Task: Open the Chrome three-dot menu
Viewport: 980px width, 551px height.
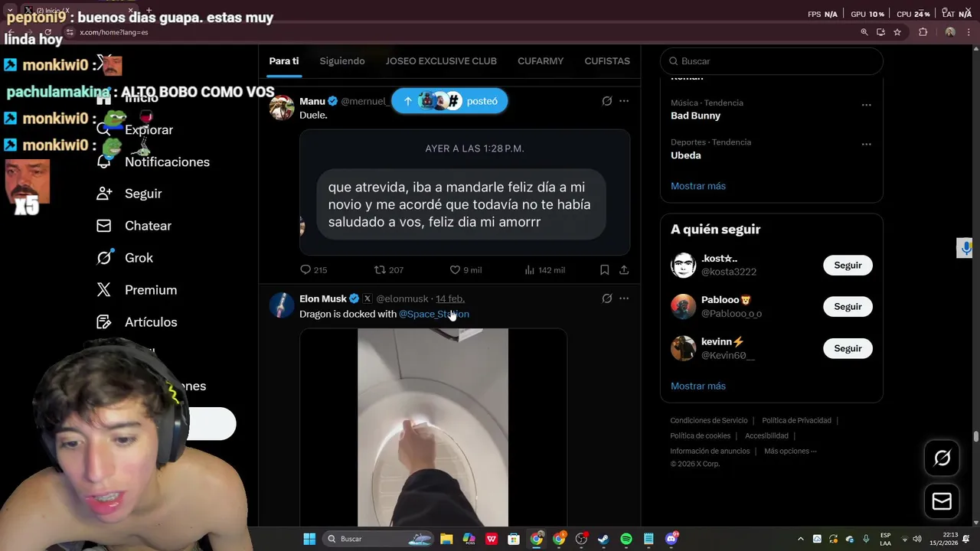Action: click(x=967, y=32)
